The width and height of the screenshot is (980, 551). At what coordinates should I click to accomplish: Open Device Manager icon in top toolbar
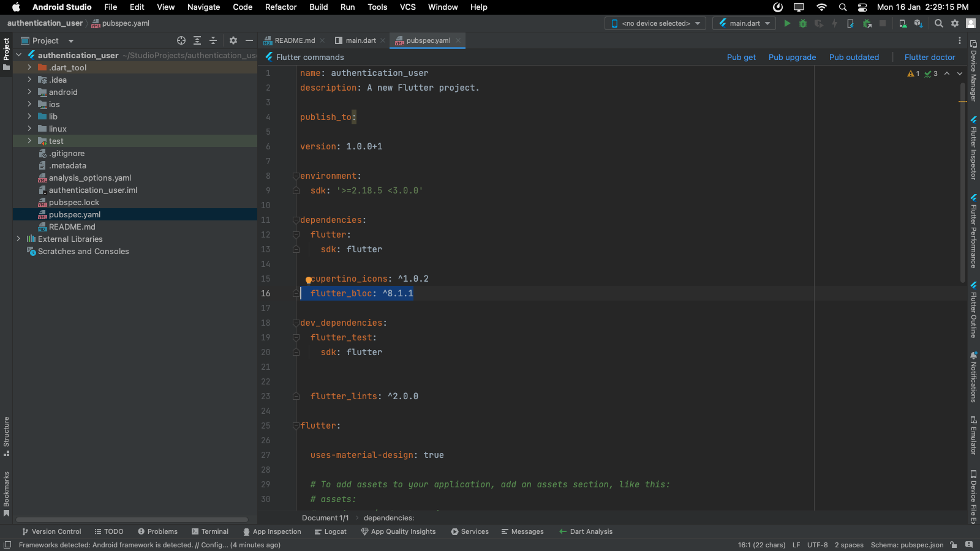(x=903, y=23)
